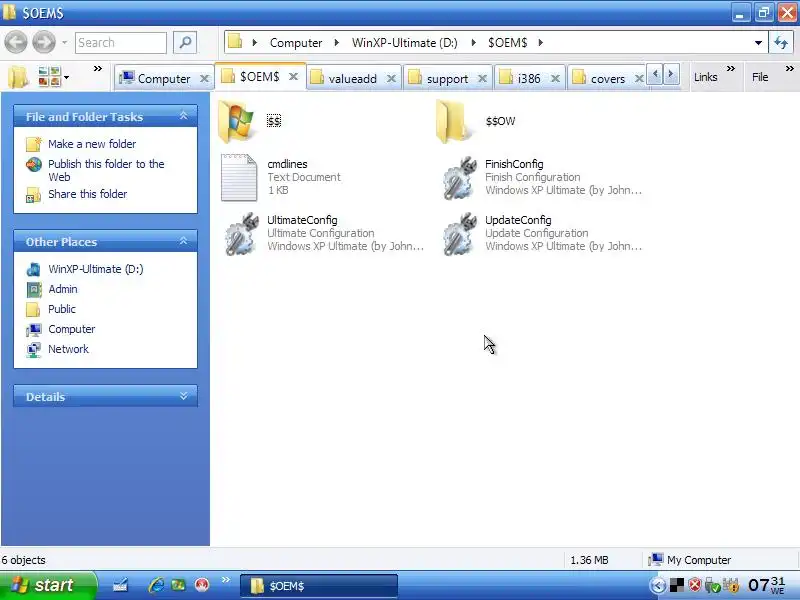The height and width of the screenshot is (600, 800).
Task: Launch Internet Explorer from quick launch
Action: coord(156,585)
